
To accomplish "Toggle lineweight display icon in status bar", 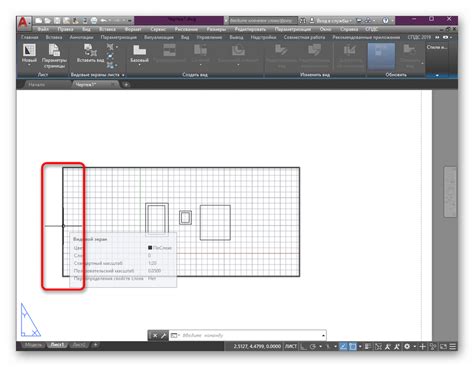I will tap(368, 347).
